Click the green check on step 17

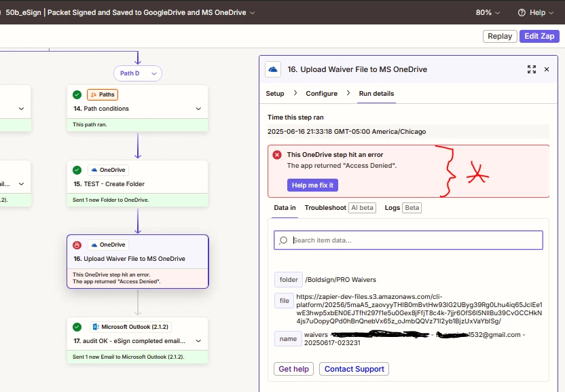coord(77,327)
